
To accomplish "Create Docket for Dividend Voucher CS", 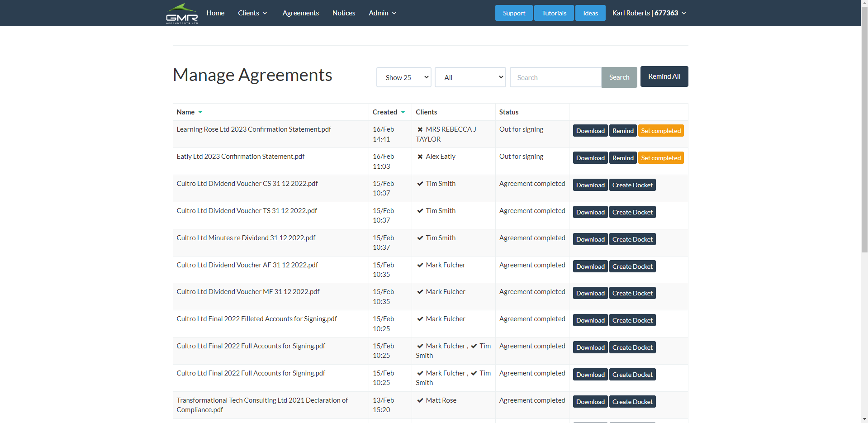I will [632, 185].
